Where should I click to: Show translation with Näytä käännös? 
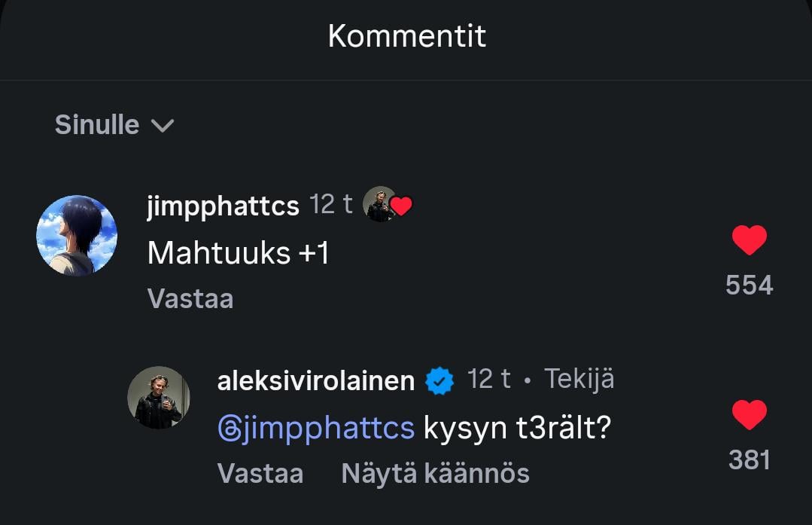click(435, 474)
